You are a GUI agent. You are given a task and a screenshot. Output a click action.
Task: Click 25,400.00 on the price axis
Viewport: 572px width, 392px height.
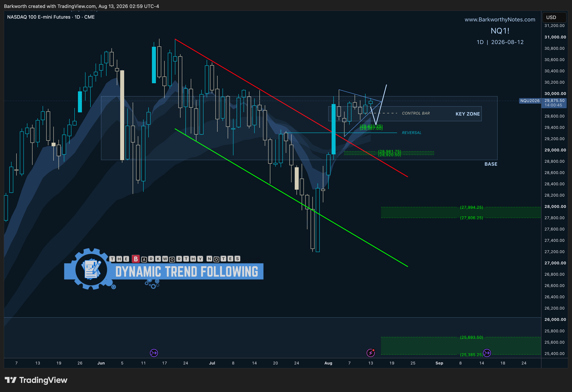coord(555,353)
